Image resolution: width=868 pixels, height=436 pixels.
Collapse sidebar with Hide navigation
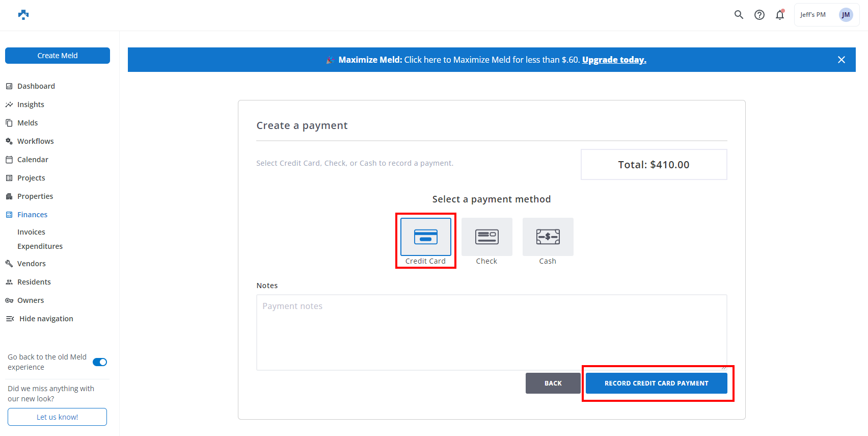(x=46, y=319)
